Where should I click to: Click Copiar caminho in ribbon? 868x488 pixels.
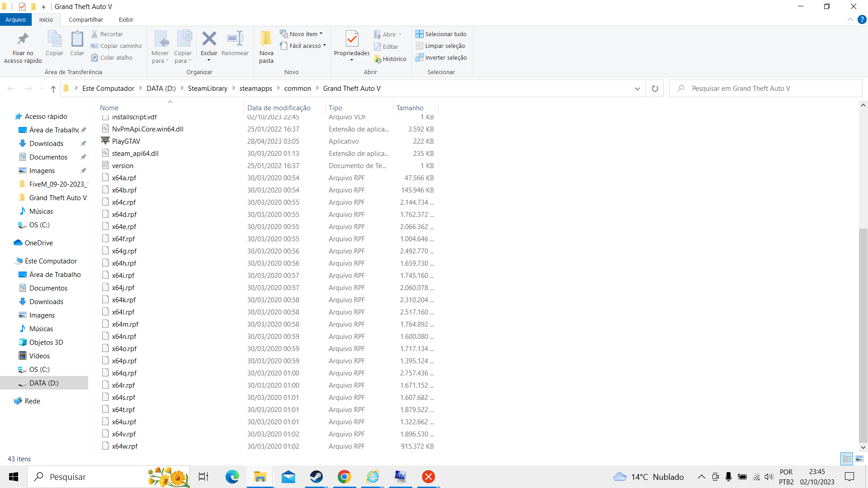pos(116,46)
